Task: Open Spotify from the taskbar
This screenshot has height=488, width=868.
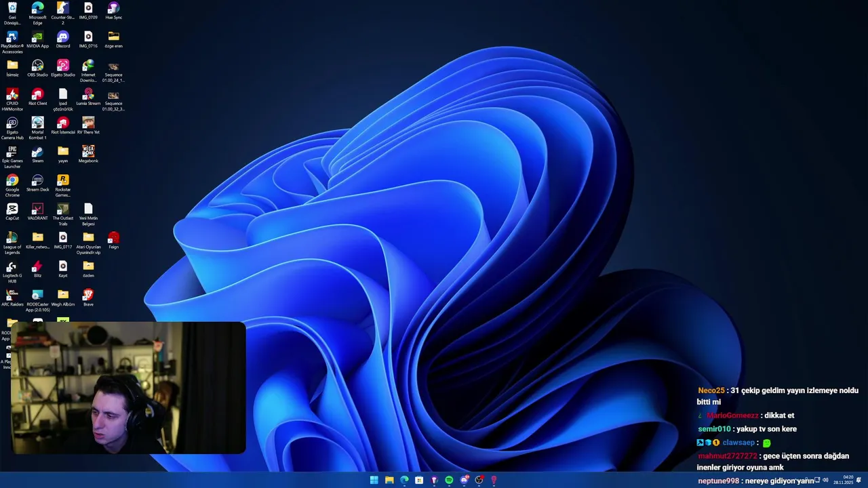Action: click(449, 480)
